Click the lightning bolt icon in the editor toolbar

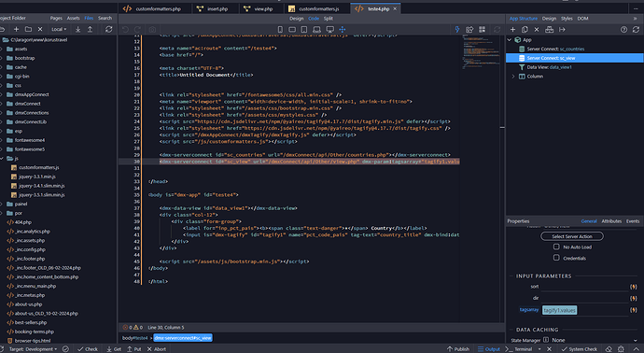tap(457, 29)
